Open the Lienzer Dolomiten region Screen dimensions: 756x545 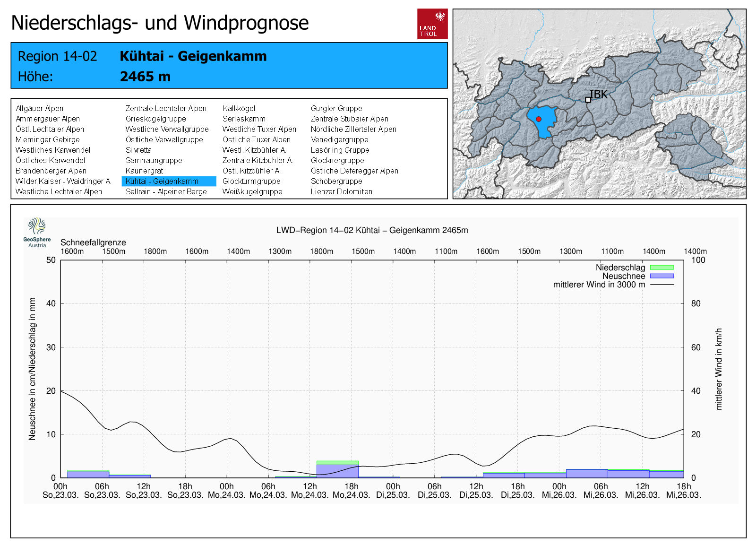pyautogui.click(x=341, y=192)
